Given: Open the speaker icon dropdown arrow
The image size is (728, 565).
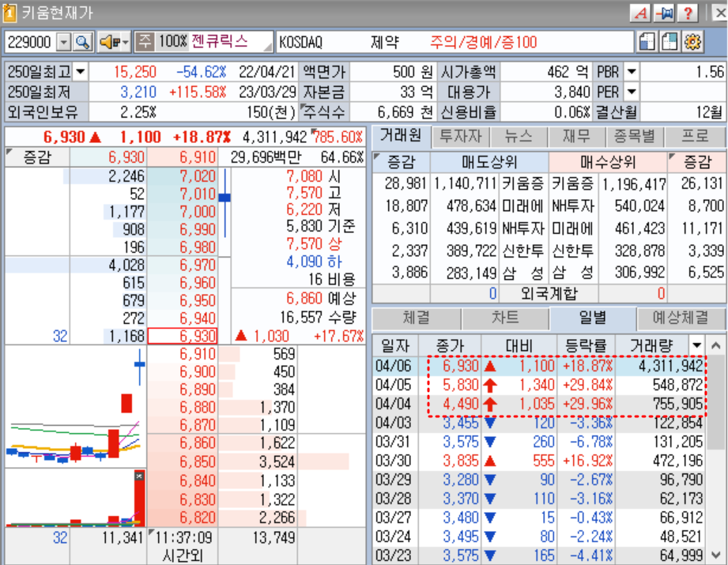Looking at the screenshot, I should (126, 42).
